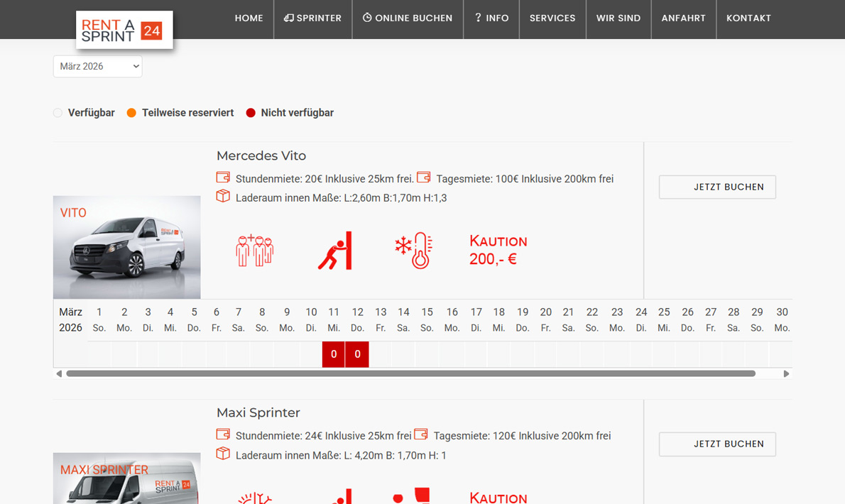The width and height of the screenshot is (845, 504).
Task: Select the orange Teilweise reserviert indicator
Action: [131, 113]
